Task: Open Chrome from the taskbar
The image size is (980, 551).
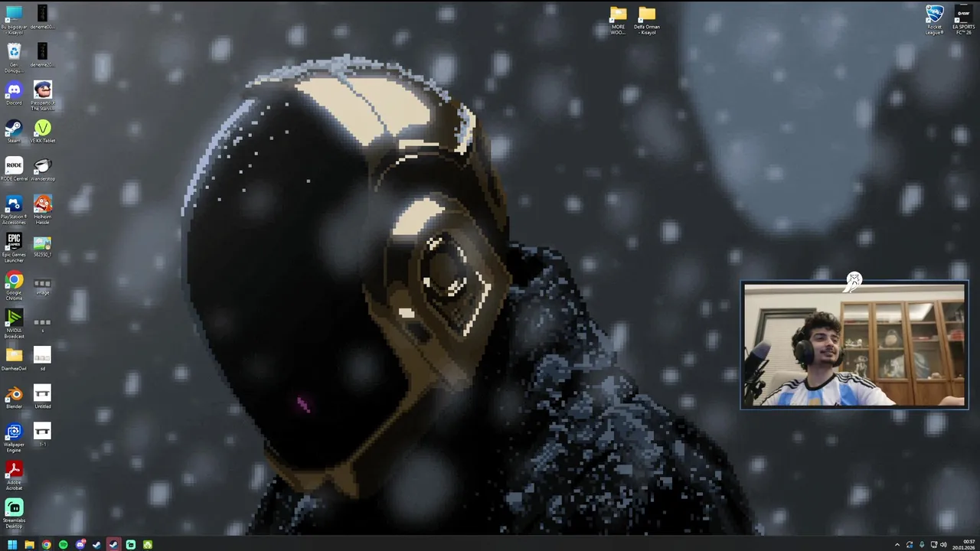Action: pos(46,545)
